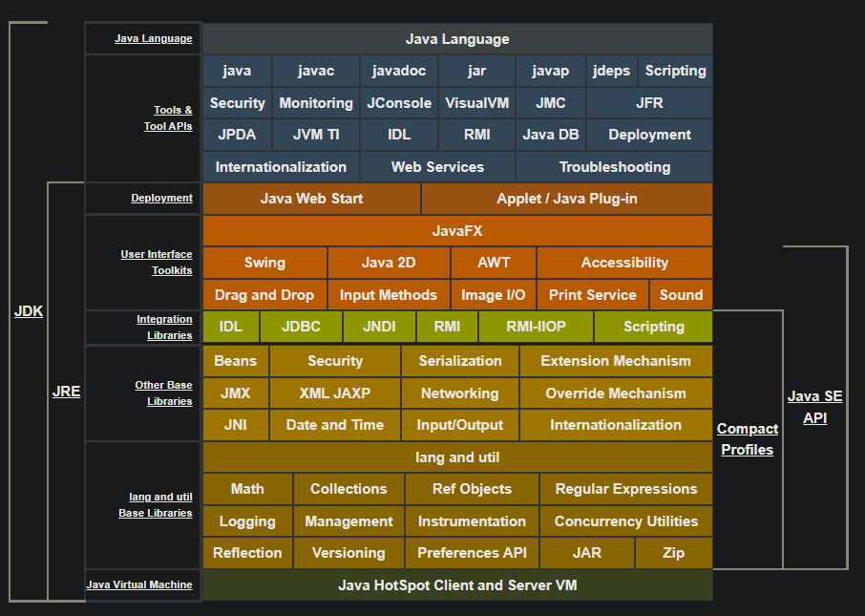
Task: Open the RMI-IIOP cell
Action: [x=537, y=327]
